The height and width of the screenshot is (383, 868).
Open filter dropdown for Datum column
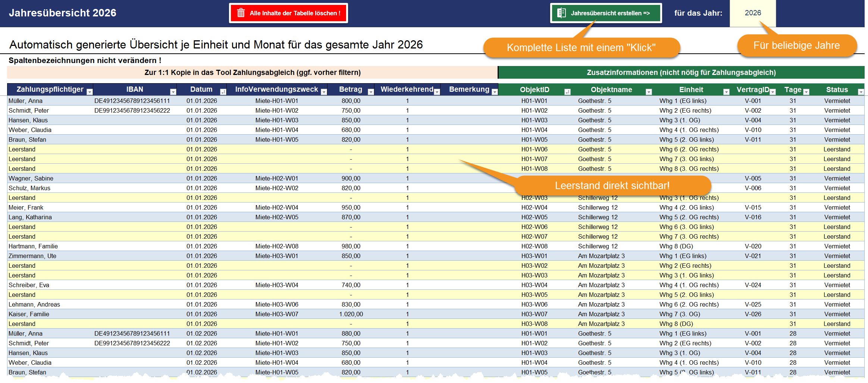pos(223,92)
